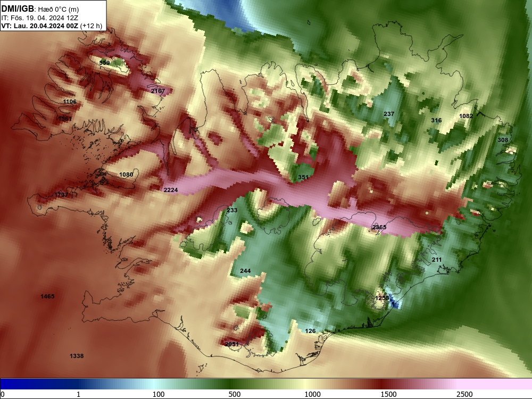Click the 308 map value
Image resolution: width=532 pixels, height=399 pixels.
pyautogui.click(x=503, y=140)
